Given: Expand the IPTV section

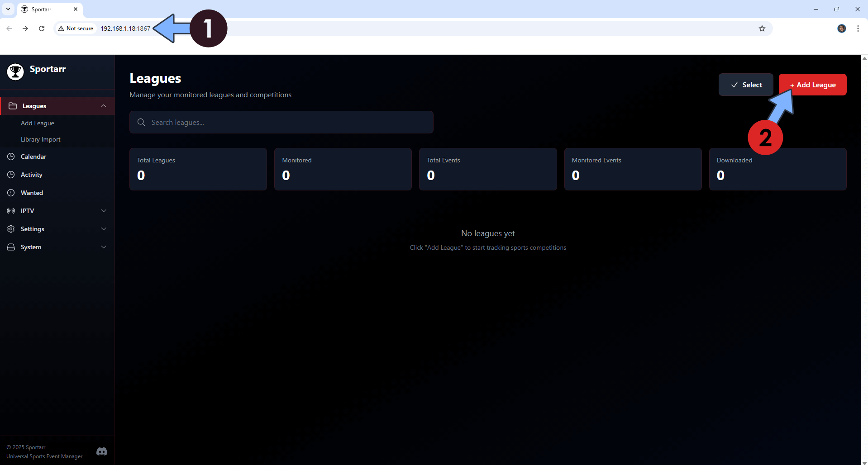Looking at the screenshot, I should (x=104, y=211).
